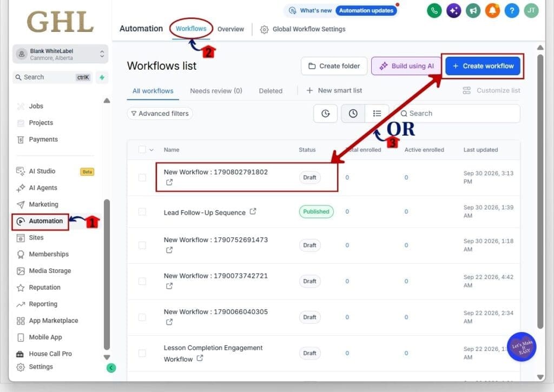
Task: Click the purple AI sparkle icon
Action: point(454,11)
